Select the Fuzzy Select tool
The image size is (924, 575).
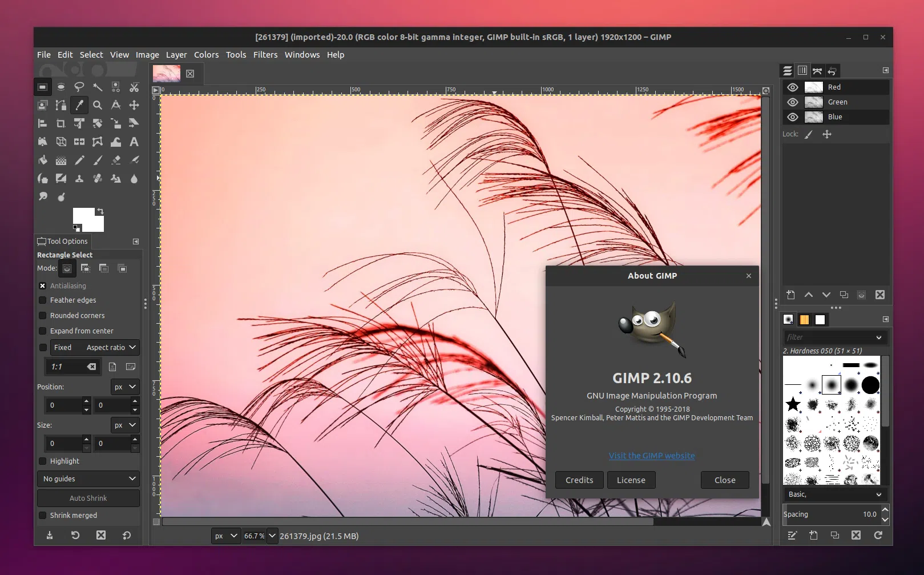[98, 87]
